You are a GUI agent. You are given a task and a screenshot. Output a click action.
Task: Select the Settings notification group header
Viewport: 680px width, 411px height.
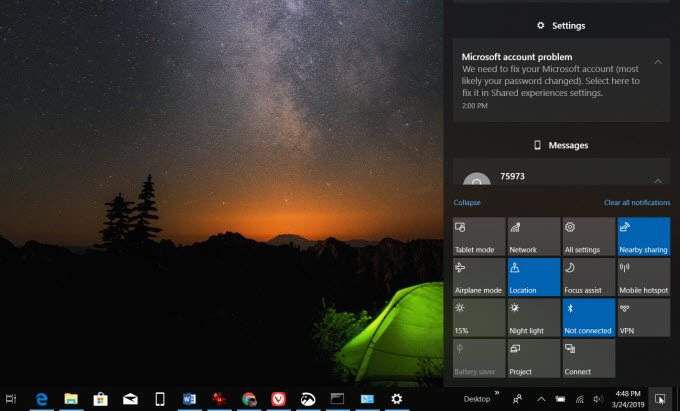561,26
